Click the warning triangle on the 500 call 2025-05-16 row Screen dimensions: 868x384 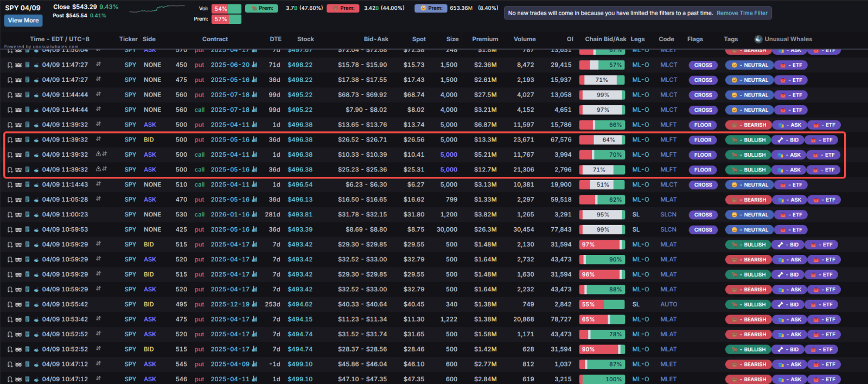(x=98, y=169)
